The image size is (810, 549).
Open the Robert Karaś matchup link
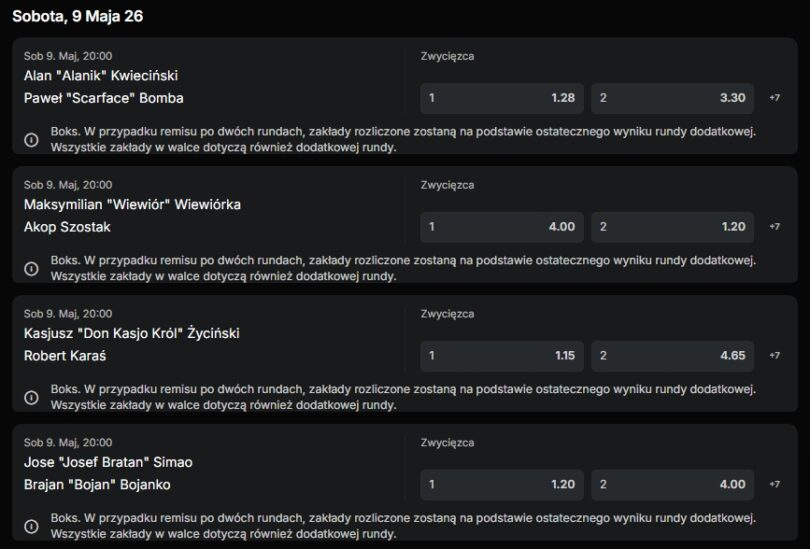(65, 356)
